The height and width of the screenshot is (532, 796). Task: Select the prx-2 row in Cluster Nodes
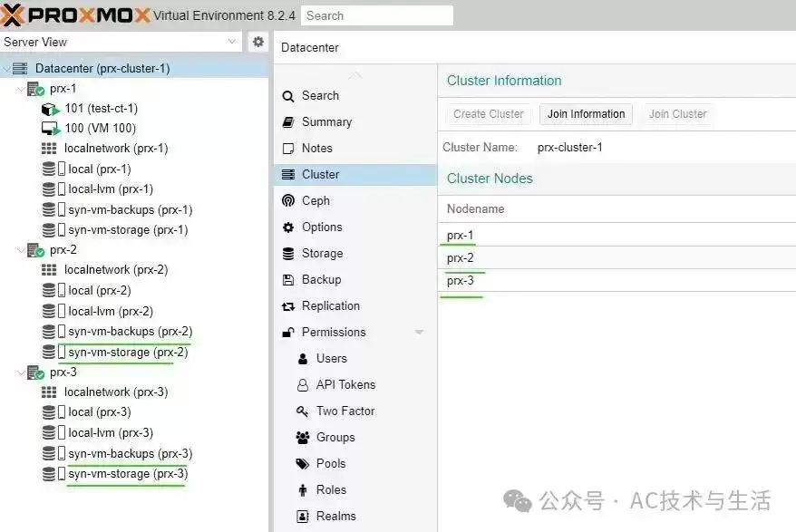[616, 258]
